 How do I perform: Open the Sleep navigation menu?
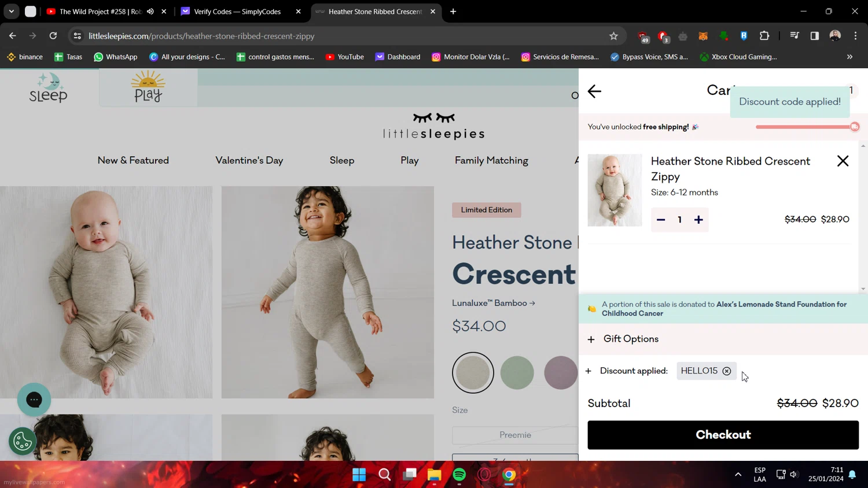click(x=342, y=161)
